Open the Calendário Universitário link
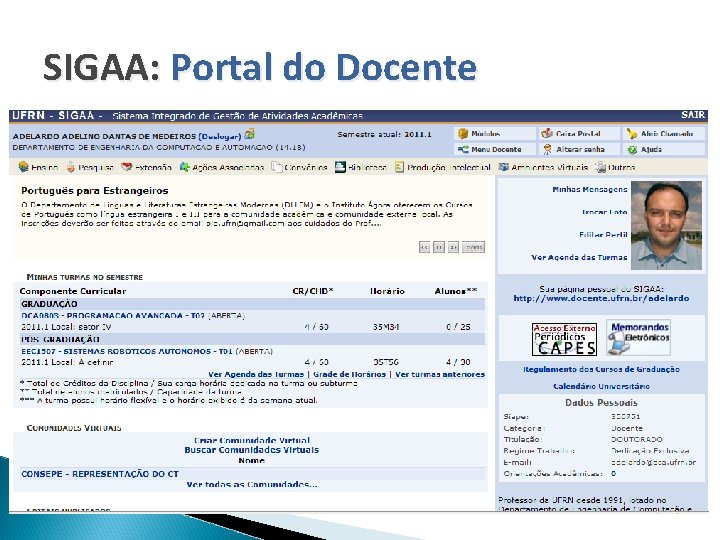The image size is (720, 540). tap(601, 386)
